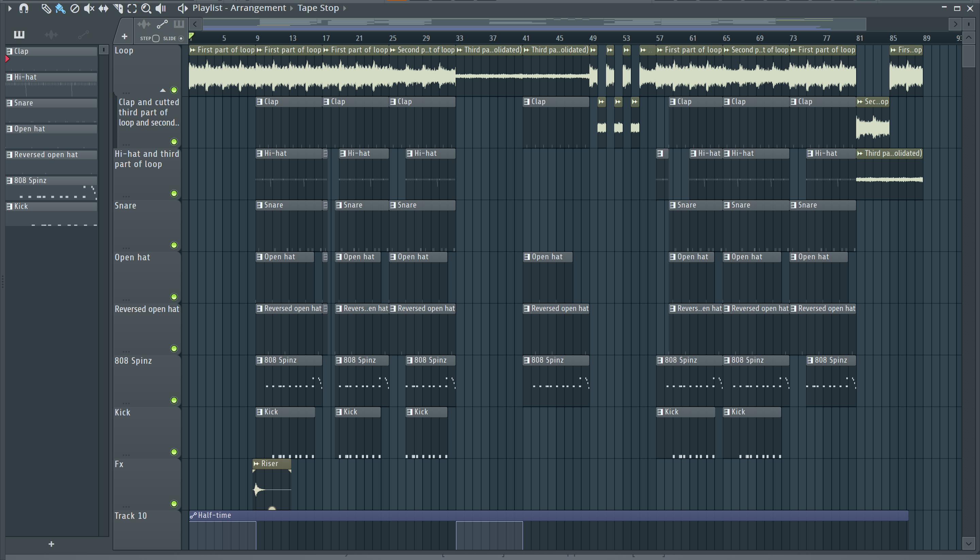Click the Reversed open hat track header
Viewport: 980px width, 560px height.
[x=147, y=329]
